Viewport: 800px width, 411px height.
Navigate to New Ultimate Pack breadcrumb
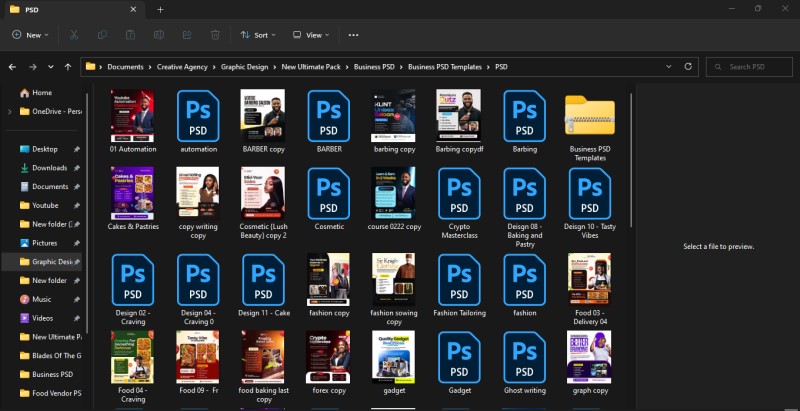point(311,67)
